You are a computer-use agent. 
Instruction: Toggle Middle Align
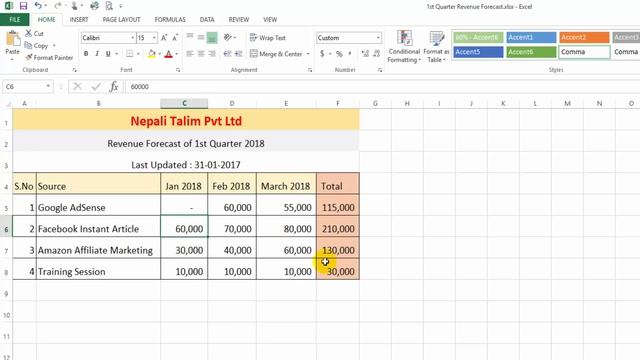click(201, 38)
